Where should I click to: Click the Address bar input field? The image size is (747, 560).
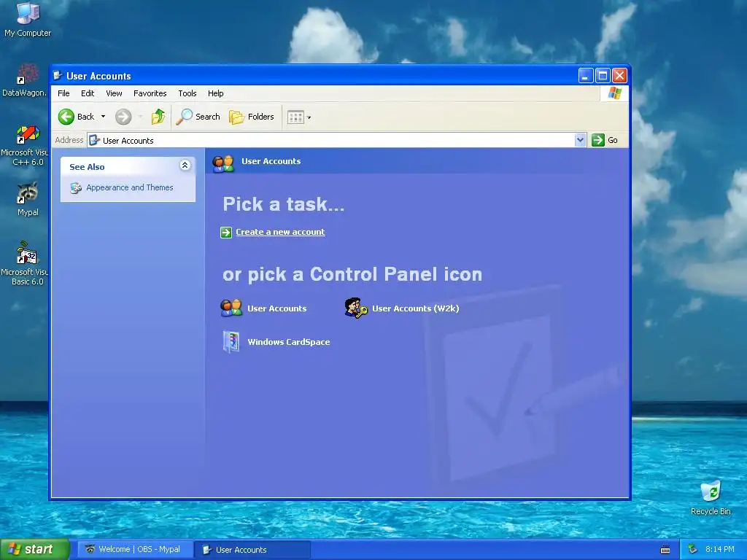[x=331, y=141]
